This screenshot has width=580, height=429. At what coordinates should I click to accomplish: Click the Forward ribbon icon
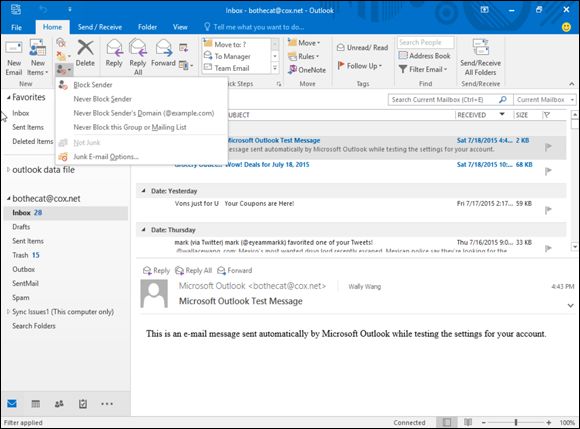pos(163,48)
